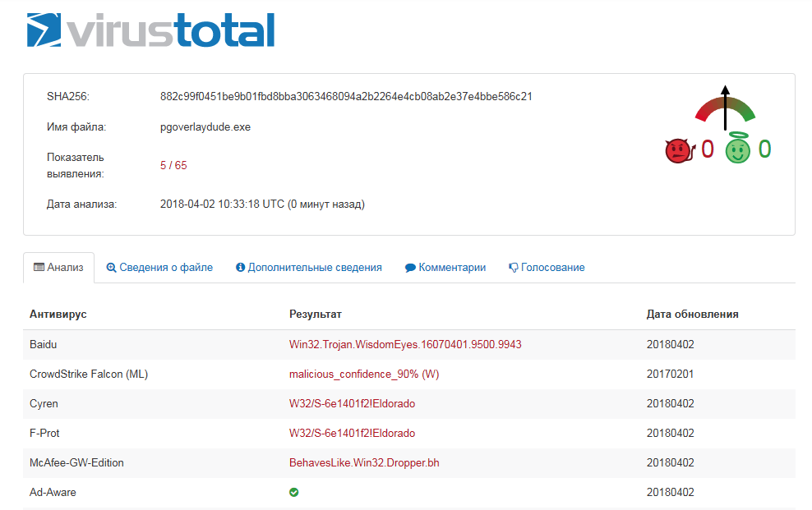Image resolution: width=812 pixels, height=510 pixels.
Task: Click the SHA256: field label
Action: pyautogui.click(x=68, y=97)
